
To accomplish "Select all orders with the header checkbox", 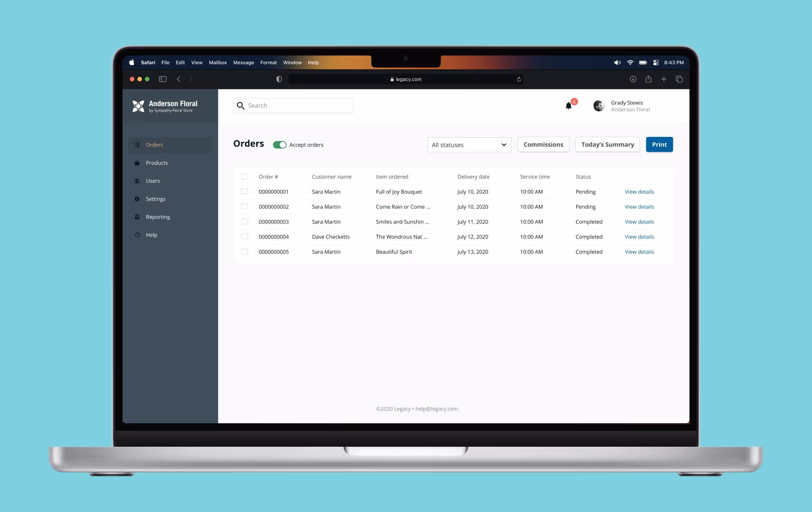I will [x=245, y=176].
